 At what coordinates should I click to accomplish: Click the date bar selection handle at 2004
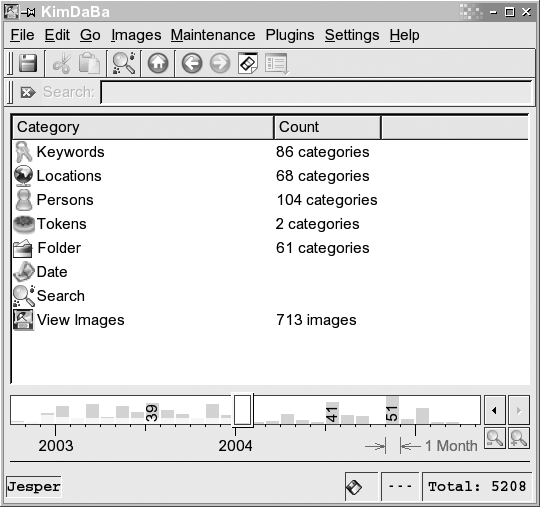click(243, 410)
